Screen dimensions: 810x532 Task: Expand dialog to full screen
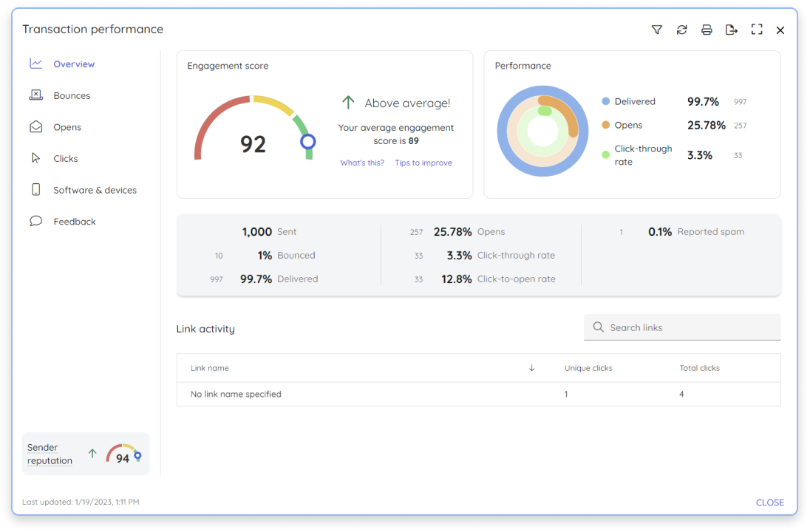756,30
